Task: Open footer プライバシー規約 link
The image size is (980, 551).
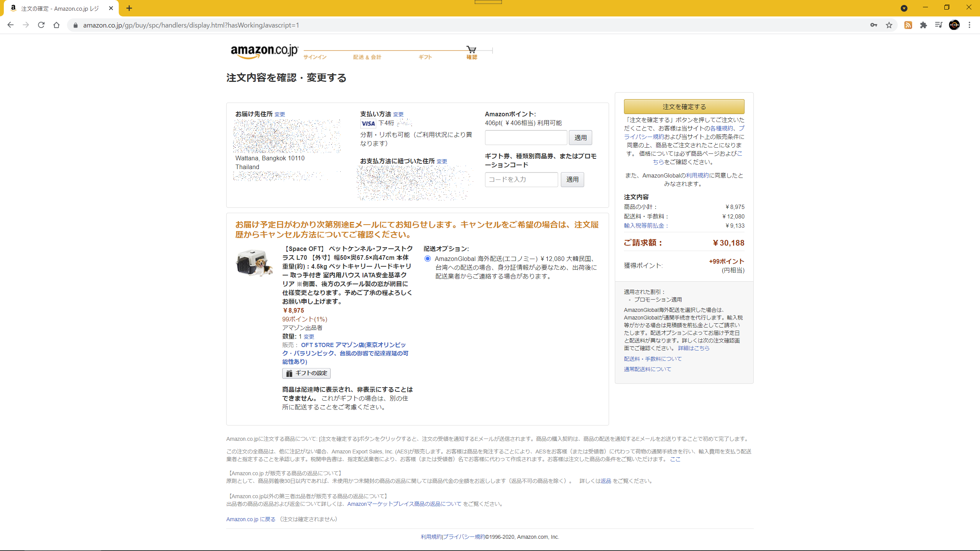Action: (464, 537)
